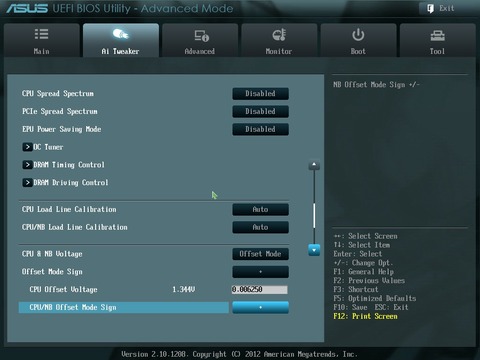This screenshot has width=480, height=360.
Task: Select the PCIe Spread Spectrum label
Action: click(60, 111)
